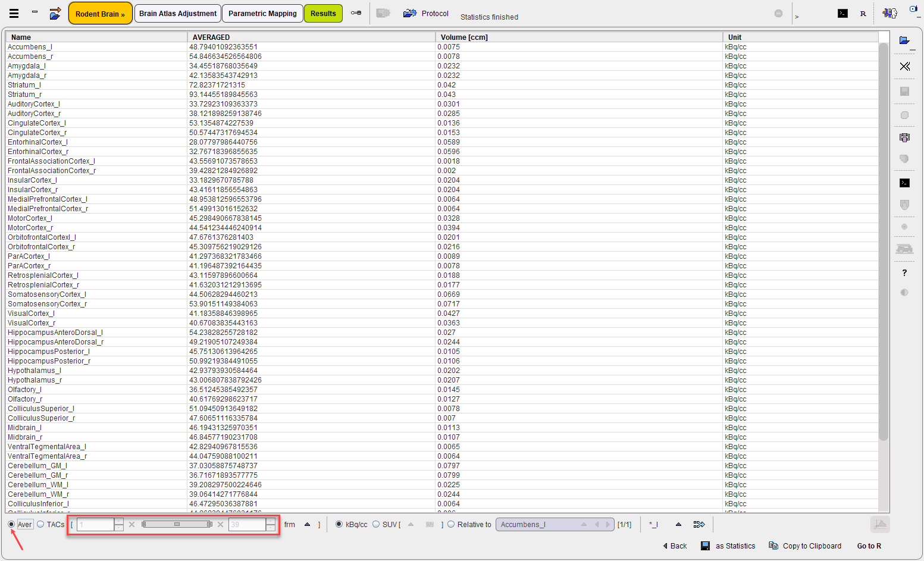Click the print/capture icon in right sidebar
The image size is (924, 561).
coord(904,137)
